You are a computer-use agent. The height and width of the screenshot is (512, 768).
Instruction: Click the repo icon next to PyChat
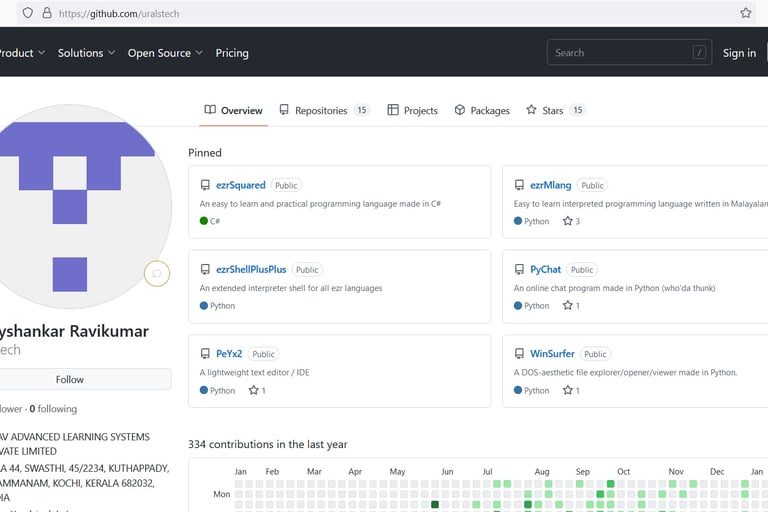coord(519,269)
